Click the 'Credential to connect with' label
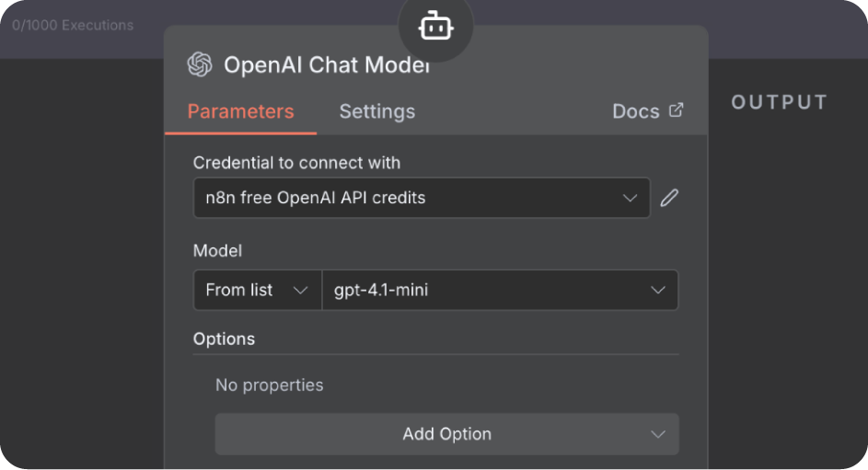Screen dimensions: 868x470 [296, 163]
